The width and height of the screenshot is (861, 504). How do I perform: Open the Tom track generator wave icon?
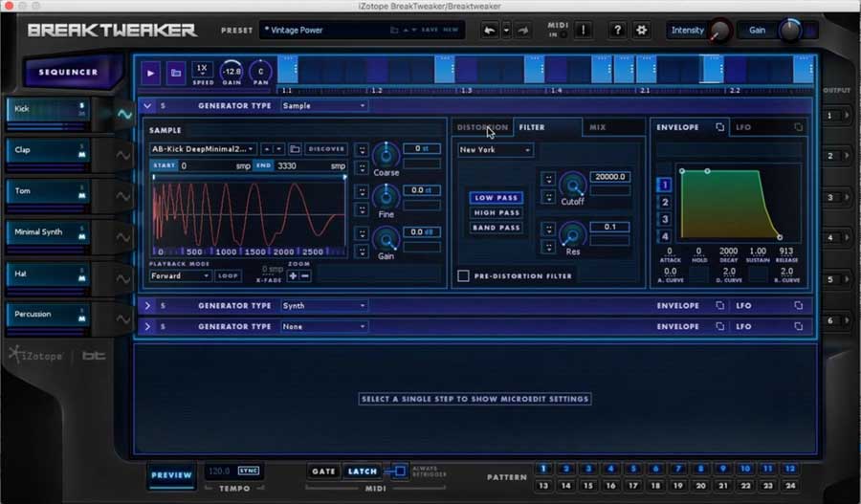pyautogui.click(x=123, y=197)
